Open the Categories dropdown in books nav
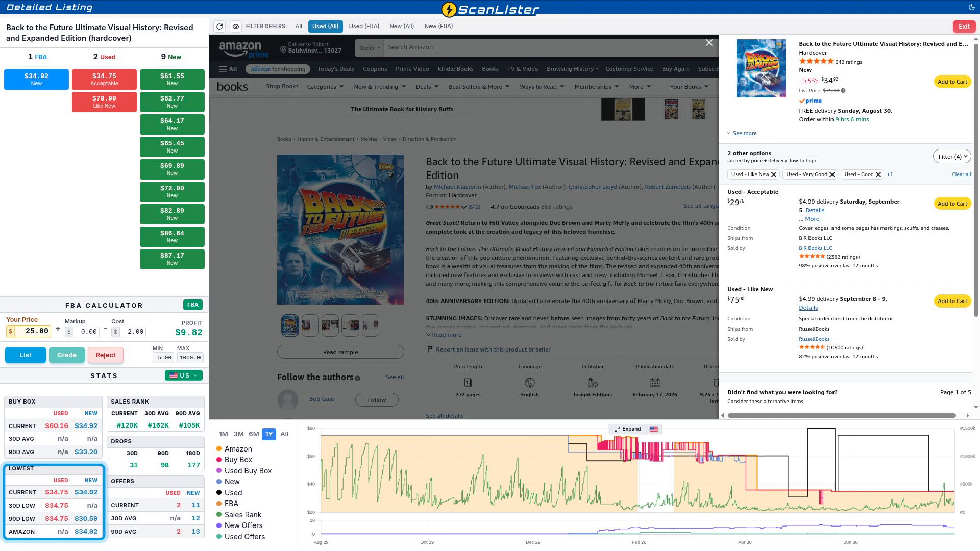This screenshot has width=980, height=551. (x=325, y=87)
